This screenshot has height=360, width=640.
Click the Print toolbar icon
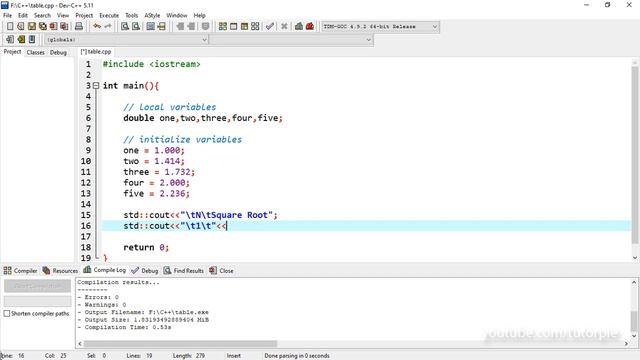click(x=79, y=27)
